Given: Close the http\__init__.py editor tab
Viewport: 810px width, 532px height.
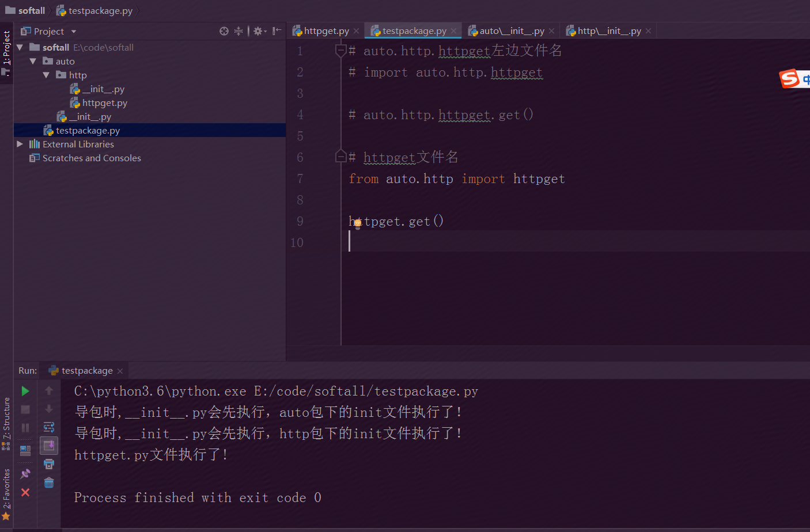Looking at the screenshot, I should tap(649, 31).
